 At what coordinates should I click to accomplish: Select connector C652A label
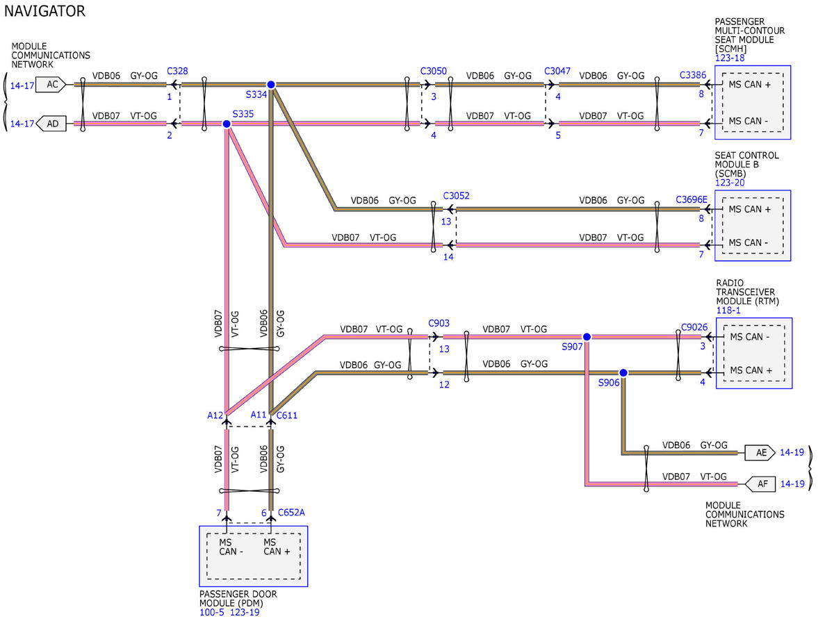point(291,513)
